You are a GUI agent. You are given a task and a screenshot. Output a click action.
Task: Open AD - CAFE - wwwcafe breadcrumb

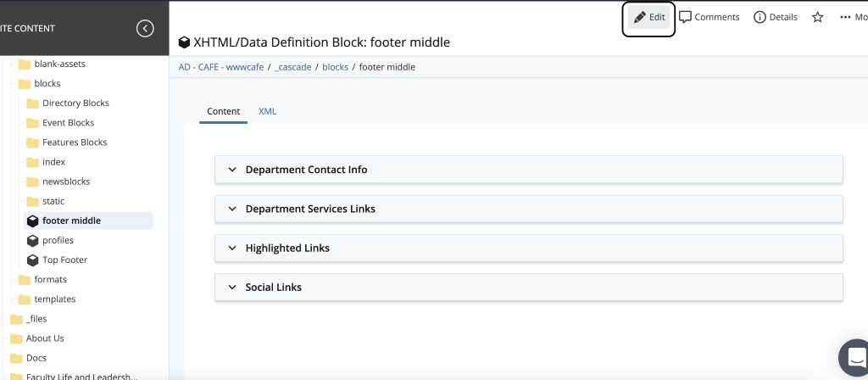[221, 67]
